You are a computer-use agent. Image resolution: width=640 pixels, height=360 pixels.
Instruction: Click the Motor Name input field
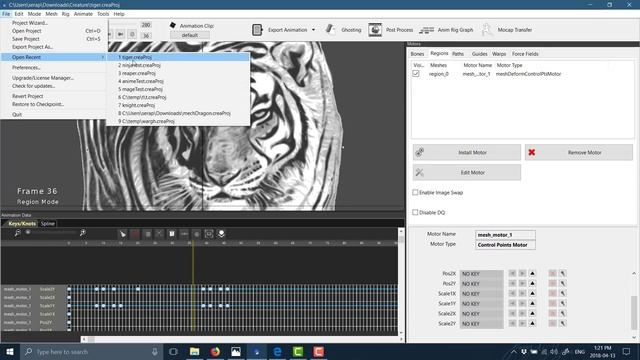505,235
